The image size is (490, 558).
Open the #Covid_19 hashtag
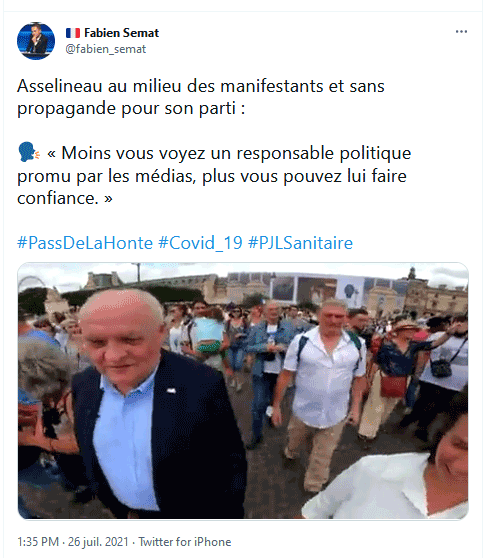pos(200,243)
